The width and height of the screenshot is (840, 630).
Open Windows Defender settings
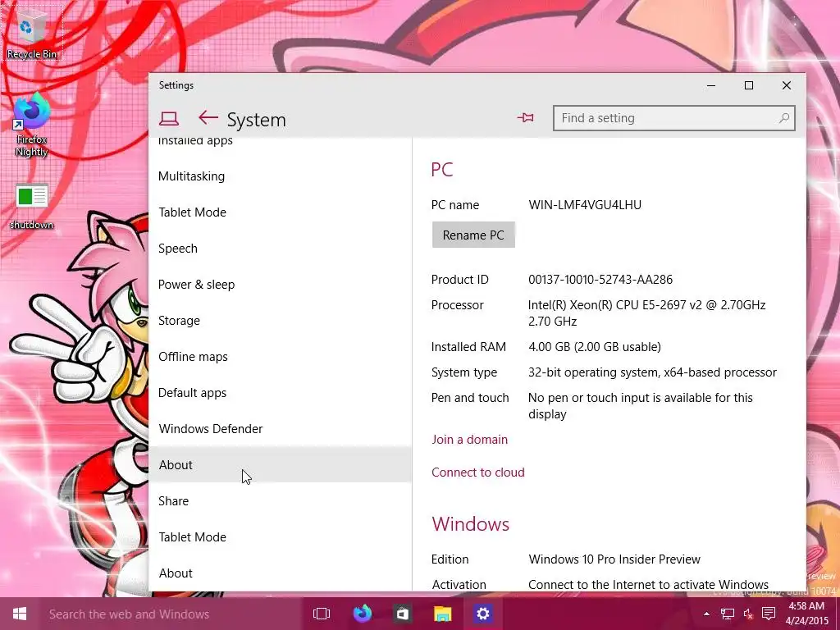[281, 428]
